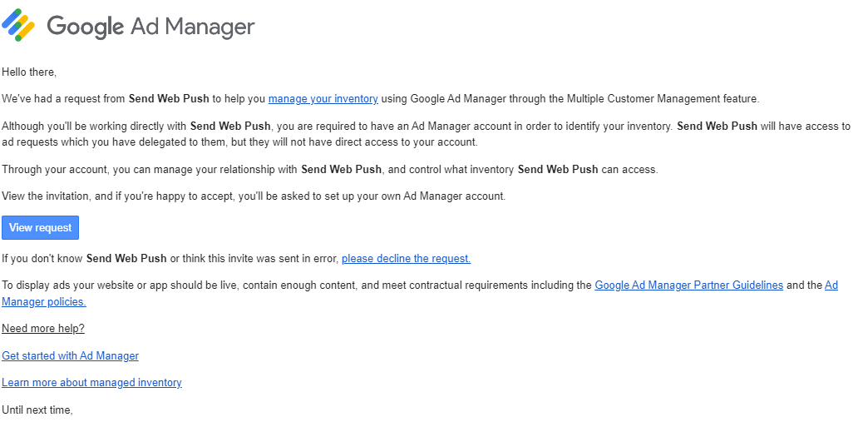868x422 pixels.
Task: Click the "If you don't know" text
Action: point(43,259)
